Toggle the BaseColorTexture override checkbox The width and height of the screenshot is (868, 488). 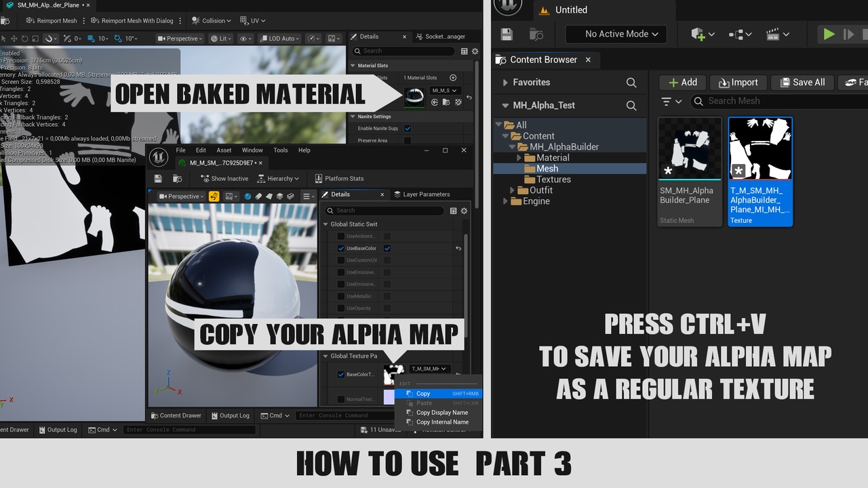point(341,374)
